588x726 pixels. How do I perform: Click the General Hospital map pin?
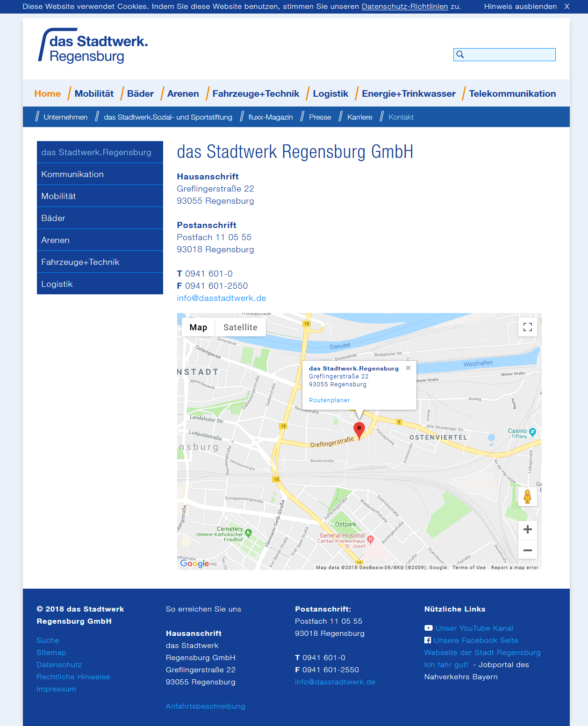(371, 540)
